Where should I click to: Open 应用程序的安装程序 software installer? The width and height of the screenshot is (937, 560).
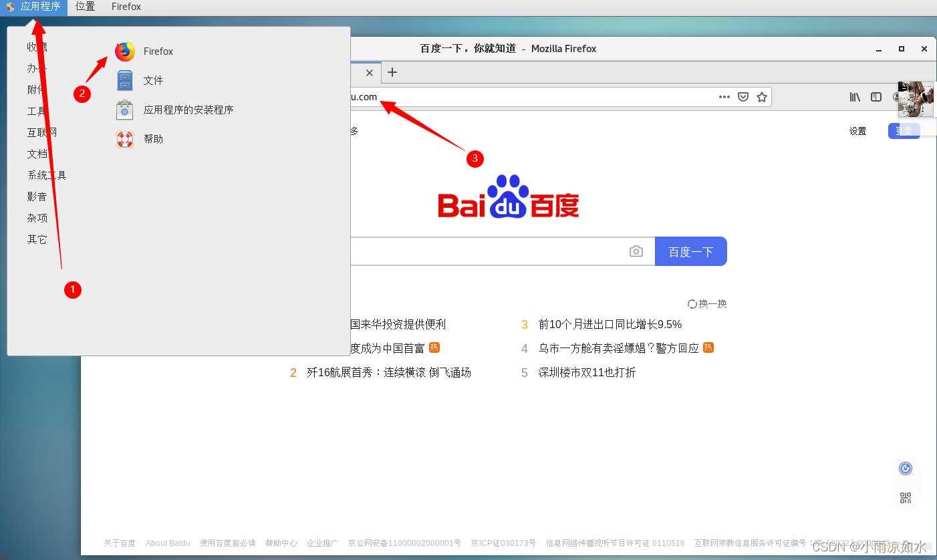pyautogui.click(x=174, y=110)
